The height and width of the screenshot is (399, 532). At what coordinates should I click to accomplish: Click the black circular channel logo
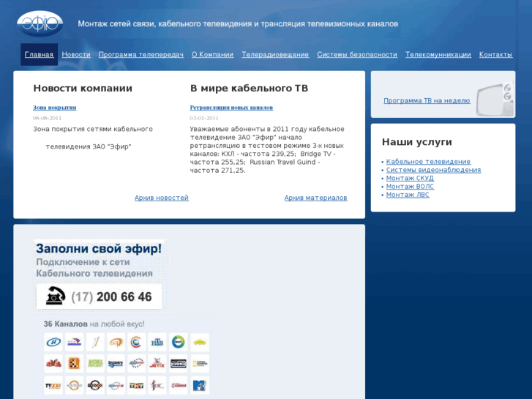tap(95, 385)
